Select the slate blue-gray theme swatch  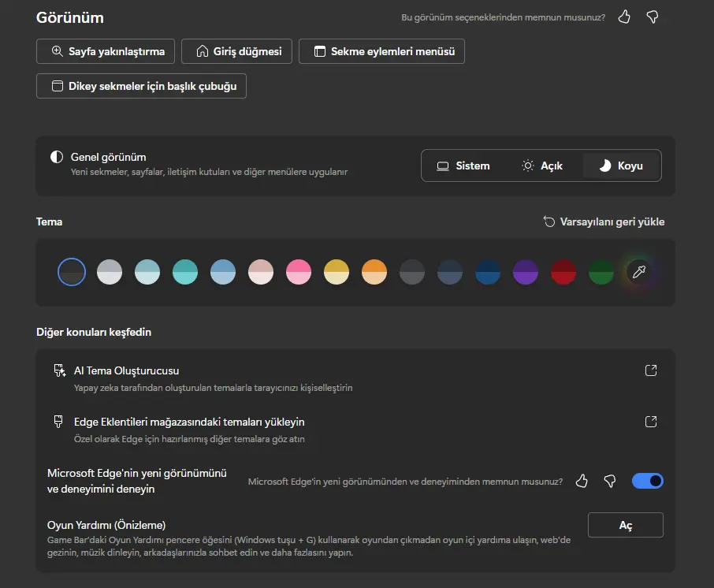pos(449,272)
